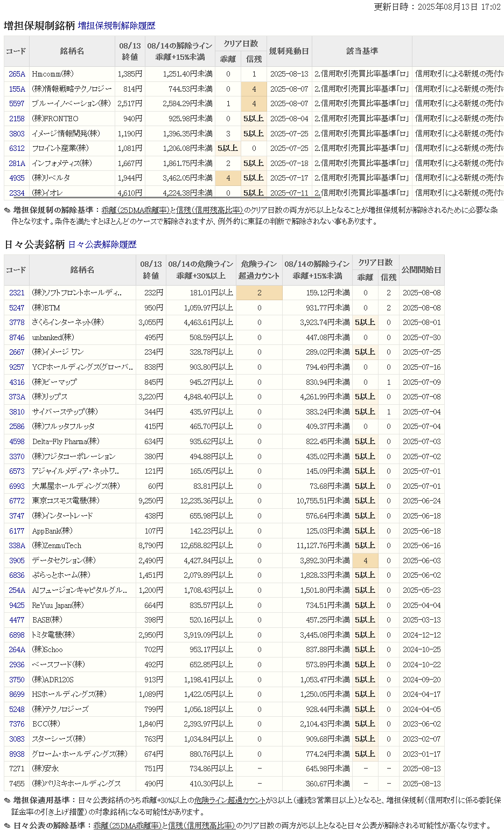
Task: Open stock code 6772 link
Action: pyautogui.click(x=17, y=501)
